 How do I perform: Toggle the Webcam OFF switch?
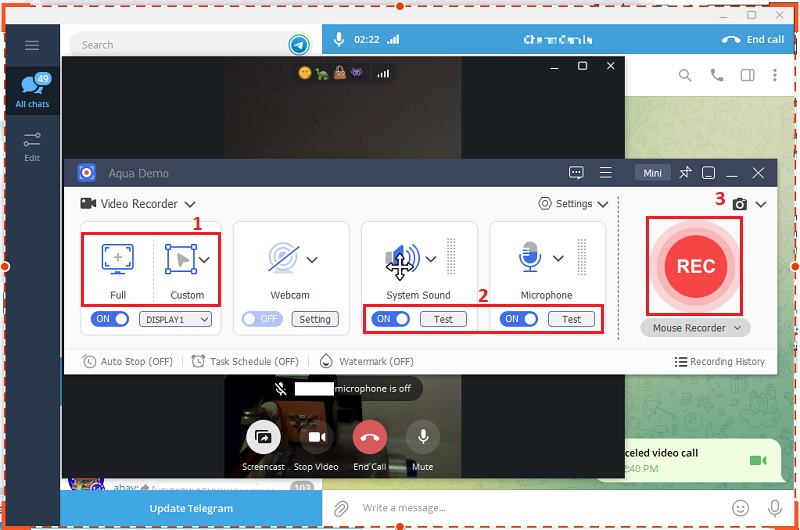point(262,319)
